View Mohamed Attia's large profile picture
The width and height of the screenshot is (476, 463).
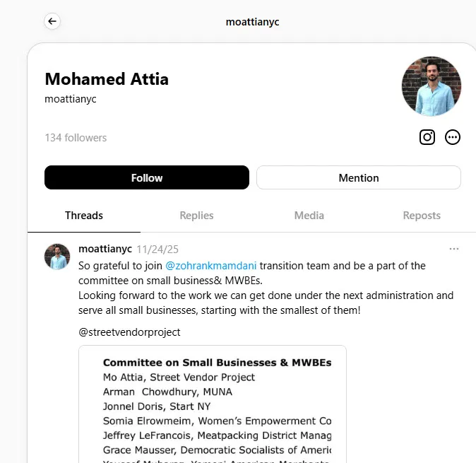(432, 86)
